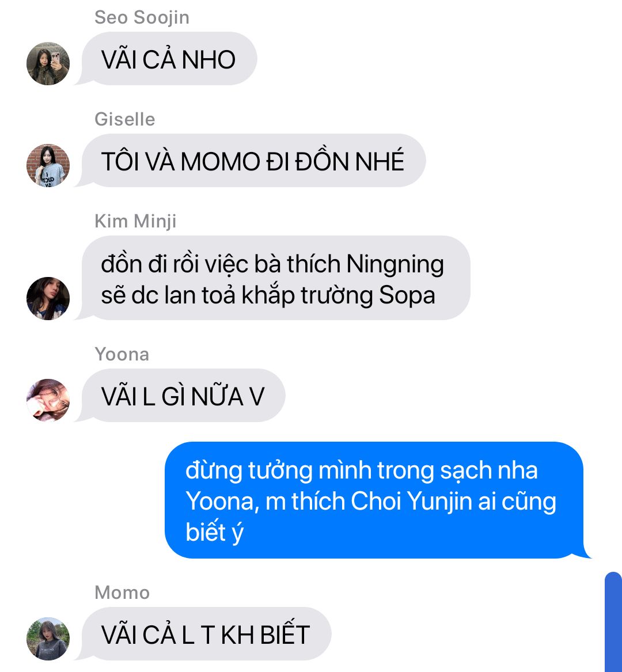
Task: Tap Kim Minji's message about Ningning
Action: coord(275,278)
